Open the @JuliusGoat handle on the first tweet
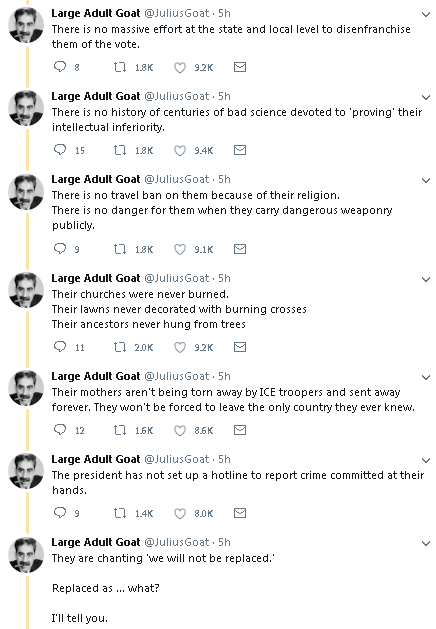 (176, 13)
